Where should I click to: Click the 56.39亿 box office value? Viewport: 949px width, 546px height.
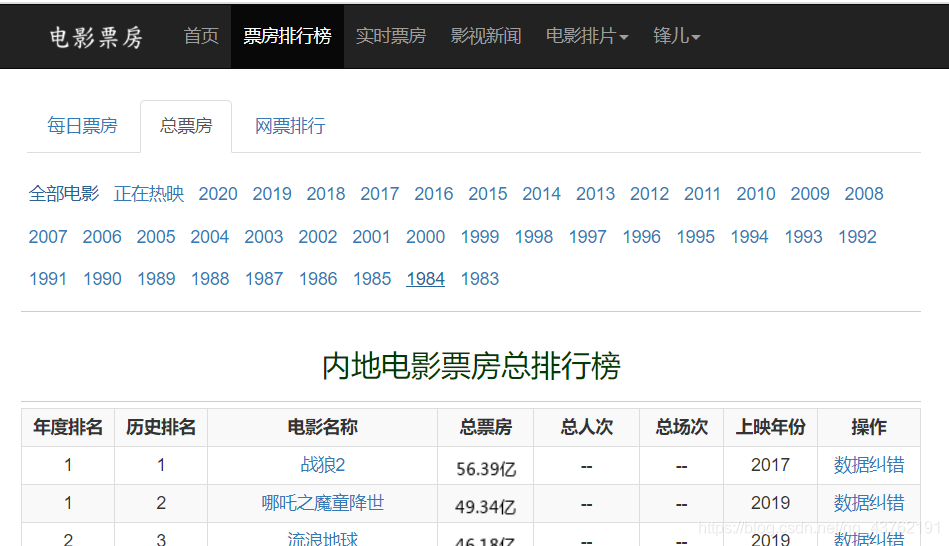point(485,469)
